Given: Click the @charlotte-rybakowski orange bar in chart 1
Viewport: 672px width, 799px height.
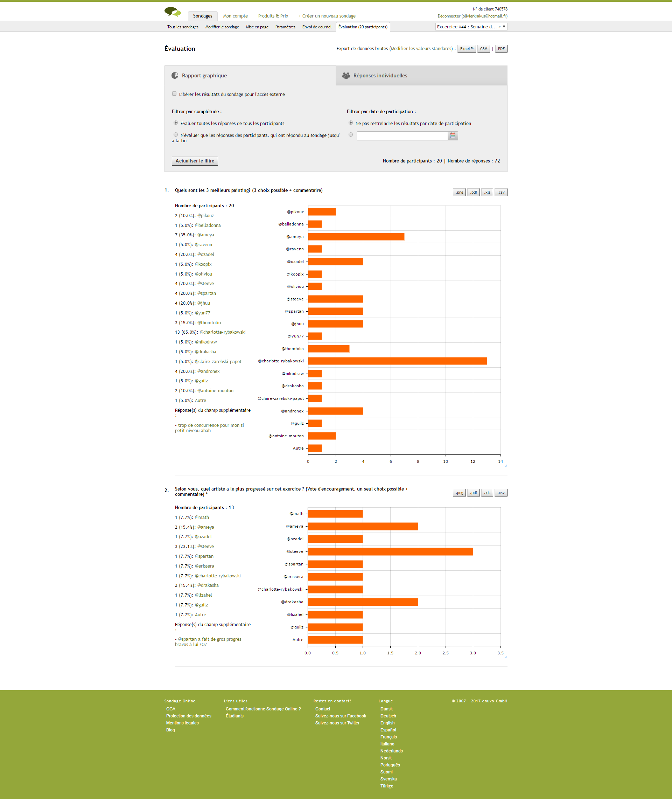Looking at the screenshot, I should point(397,361).
